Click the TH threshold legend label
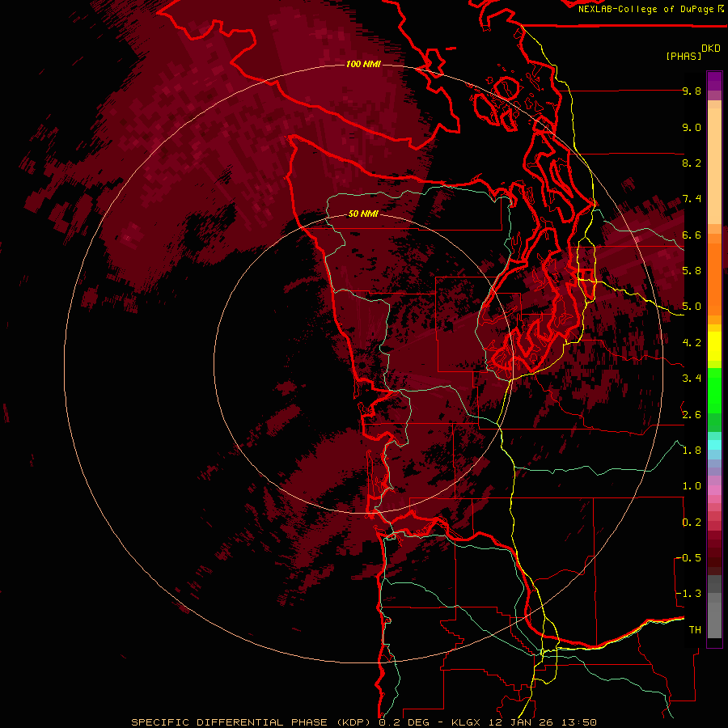The image size is (728, 728). [x=695, y=630]
